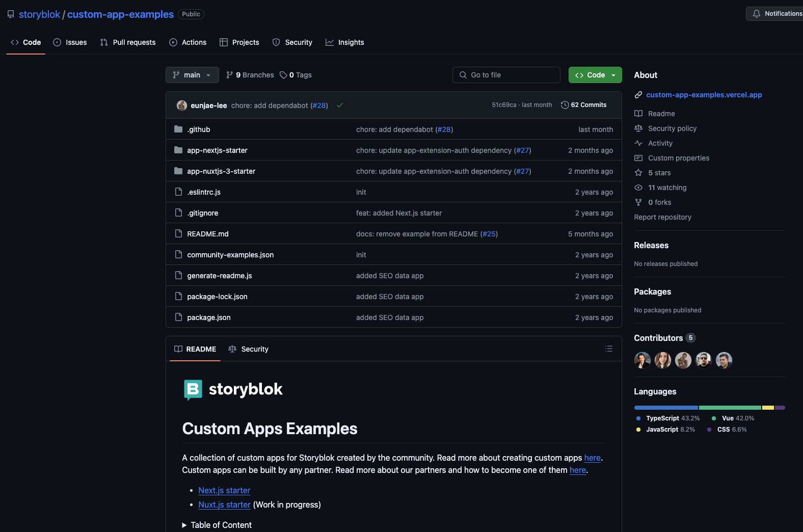Click the CSS 6.6% language entry
The height and width of the screenshot is (532, 803).
(x=727, y=430)
